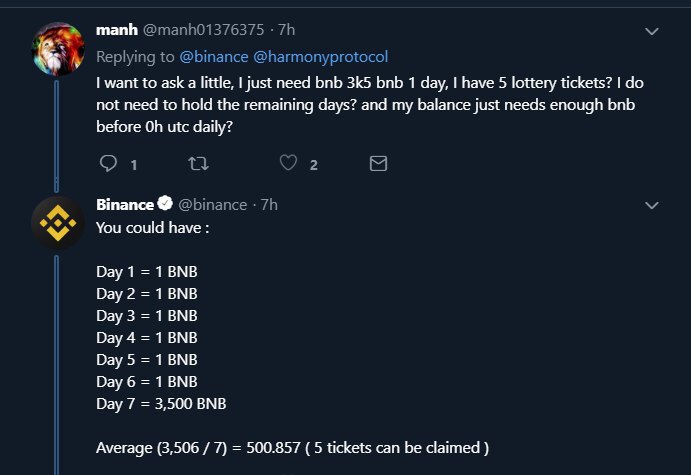Image resolution: width=691 pixels, height=475 pixels.
Task: Click the Binance display name
Action: pyautogui.click(x=125, y=204)
